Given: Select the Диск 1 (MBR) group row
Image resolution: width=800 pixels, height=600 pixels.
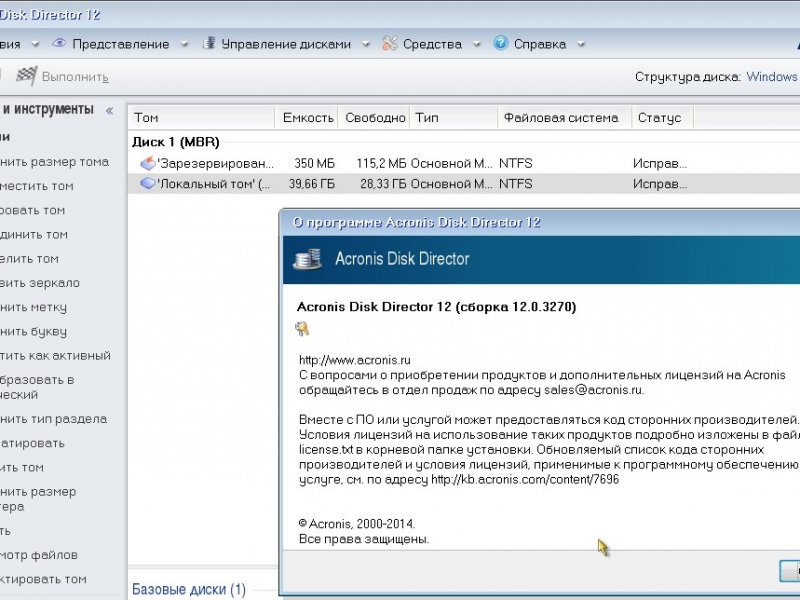Looking at the screenshot, I should point(176,142).
